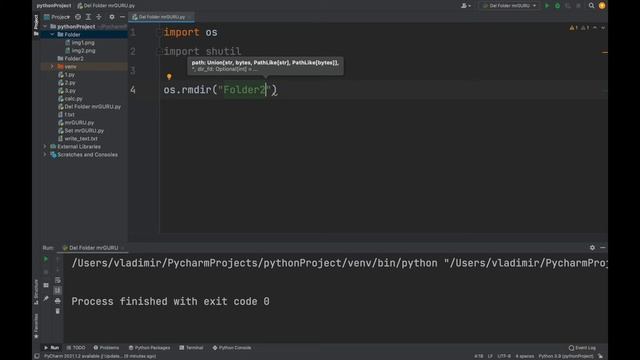Image resolution: width=640 pixels, height=360 pixels.
Task: Run the Del Folder script from the top toolbar
Action: (547, 6)
